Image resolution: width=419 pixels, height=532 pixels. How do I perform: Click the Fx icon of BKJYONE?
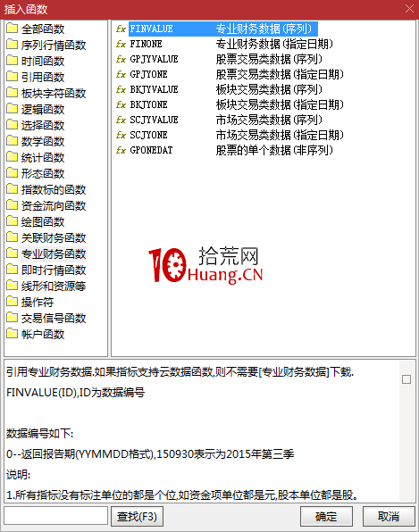coord(121,104)
